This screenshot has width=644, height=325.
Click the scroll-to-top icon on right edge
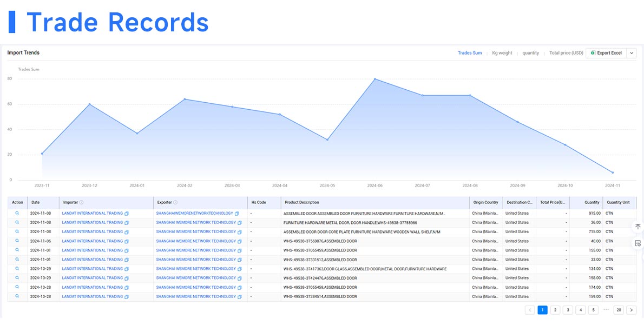(x=638, y=227)
